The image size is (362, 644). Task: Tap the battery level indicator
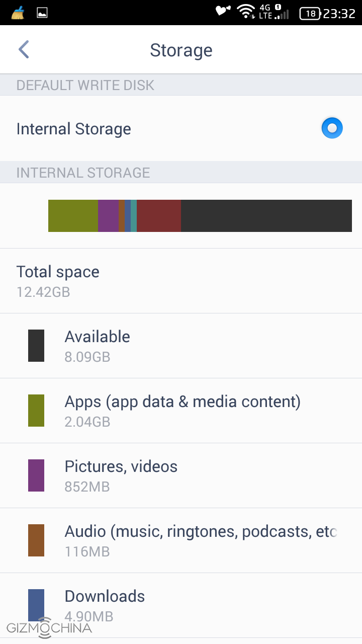[x=310, y=14]
